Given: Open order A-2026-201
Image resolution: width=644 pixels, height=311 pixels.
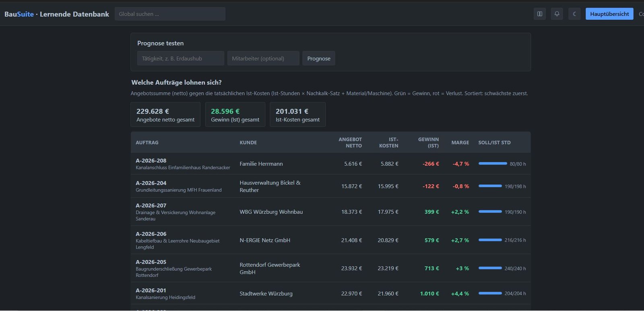Looking at the screenshot, I should click(x=151, y=290).
